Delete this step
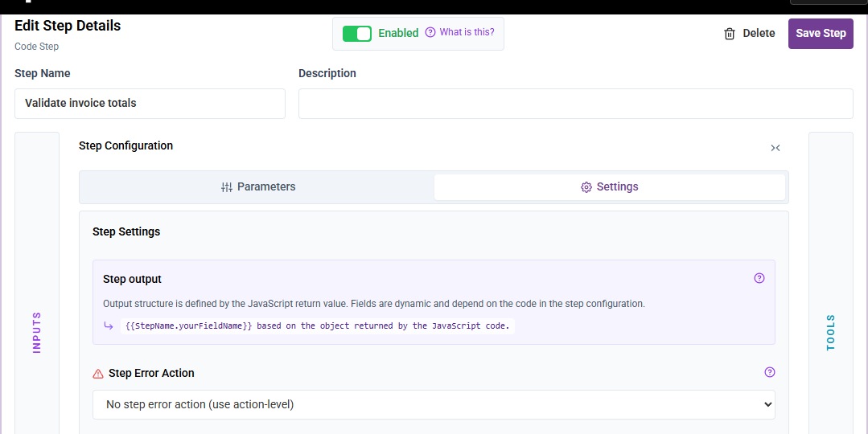The height and width of the screenshot is (434, 868). click(749, 33)
